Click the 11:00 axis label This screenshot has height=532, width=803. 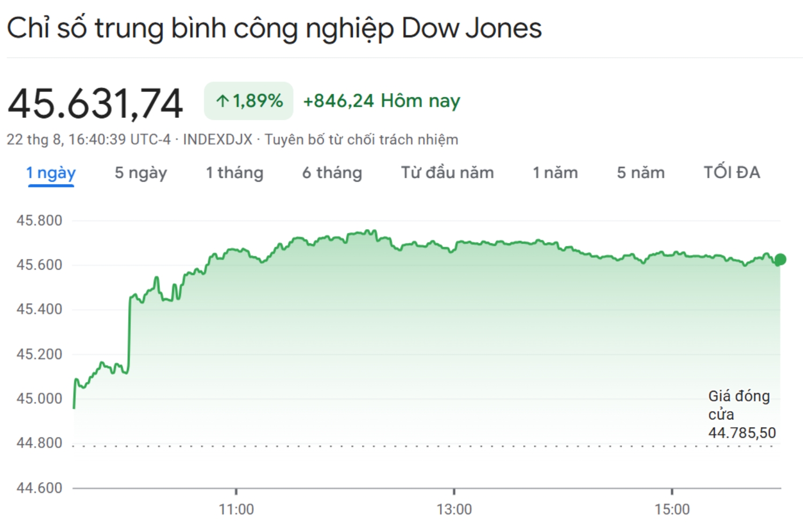237,510
